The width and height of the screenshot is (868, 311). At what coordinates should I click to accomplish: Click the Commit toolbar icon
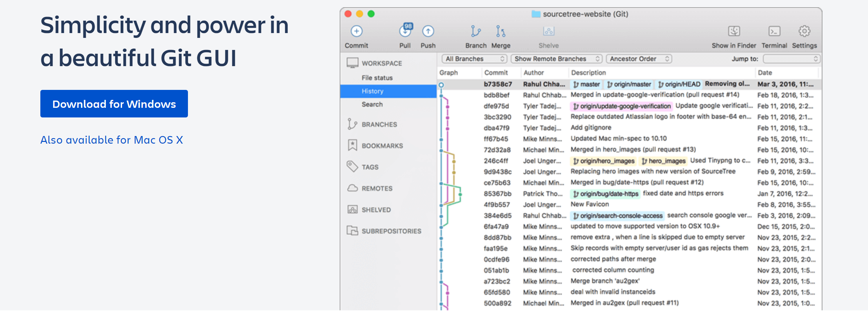click(356, 31)
